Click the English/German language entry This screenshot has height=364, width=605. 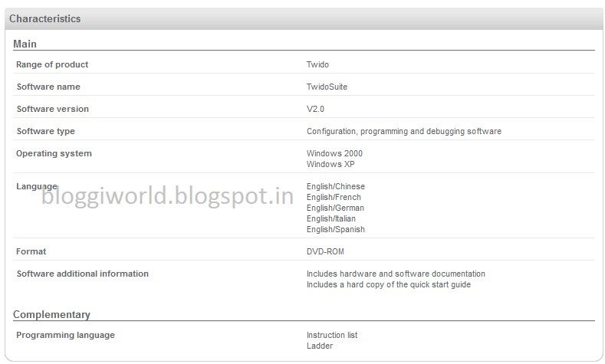coord(335,208)
